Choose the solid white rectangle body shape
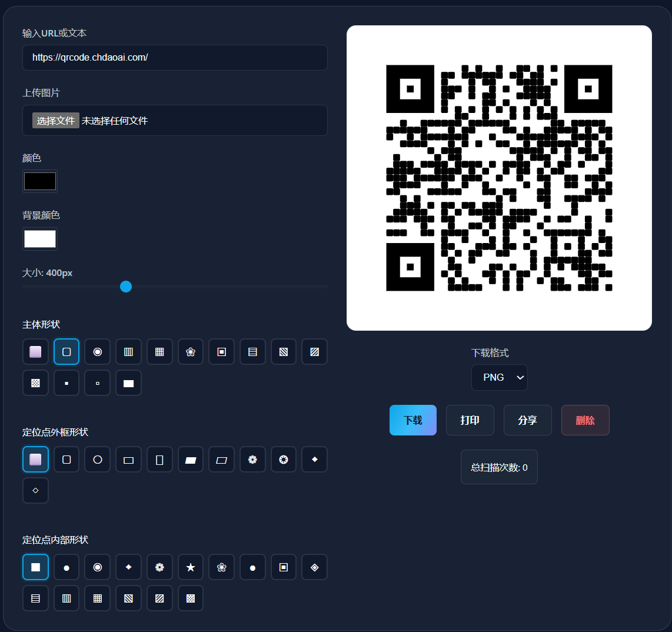 click(x=128, y=383)
